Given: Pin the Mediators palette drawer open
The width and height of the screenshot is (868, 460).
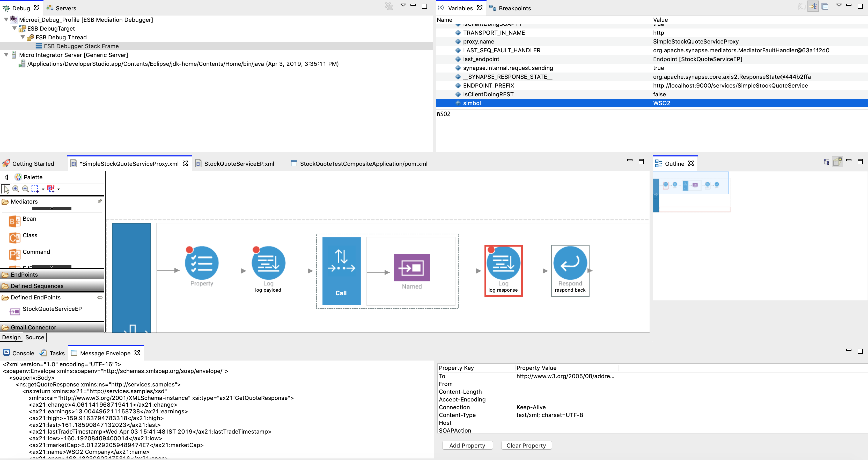Looking at the screenshot, I should pyautogui.click(x=100, y=201).
